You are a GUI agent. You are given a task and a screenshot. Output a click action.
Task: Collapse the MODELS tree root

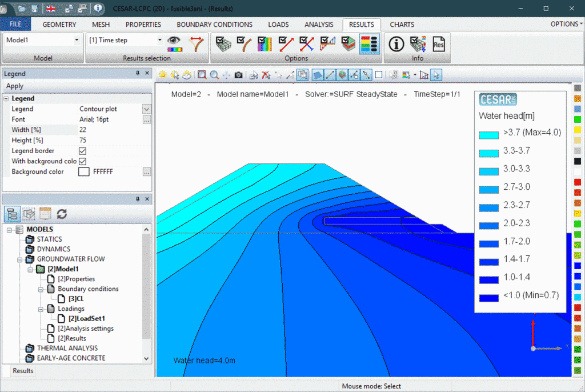pos(9,230)
